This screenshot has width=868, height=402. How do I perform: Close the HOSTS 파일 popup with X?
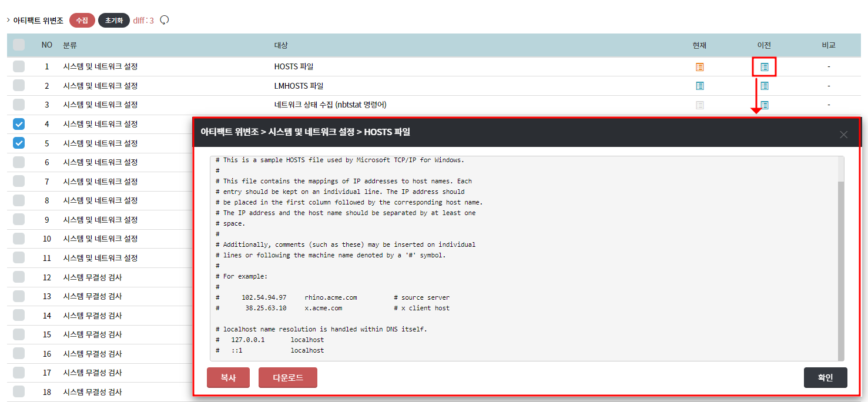pos(843,135)
